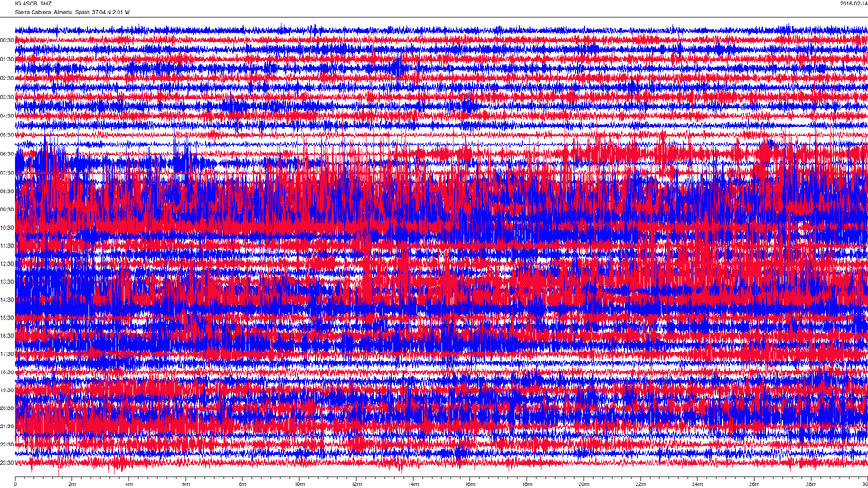Select the 20:30 time row label
Viewport: 868px width, 488px height.
[x=7, y=408]
